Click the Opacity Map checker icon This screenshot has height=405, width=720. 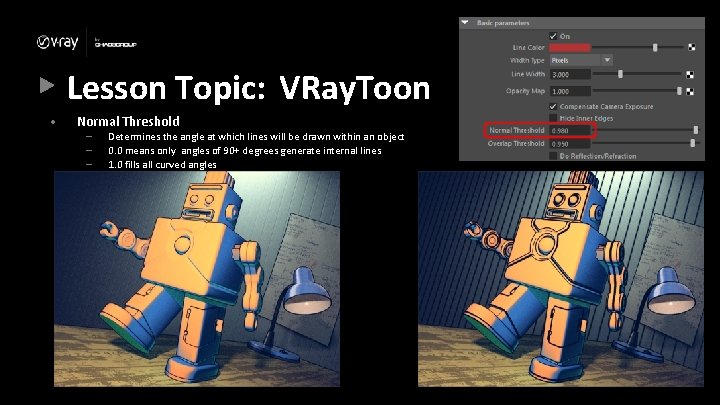coord(690,91)
